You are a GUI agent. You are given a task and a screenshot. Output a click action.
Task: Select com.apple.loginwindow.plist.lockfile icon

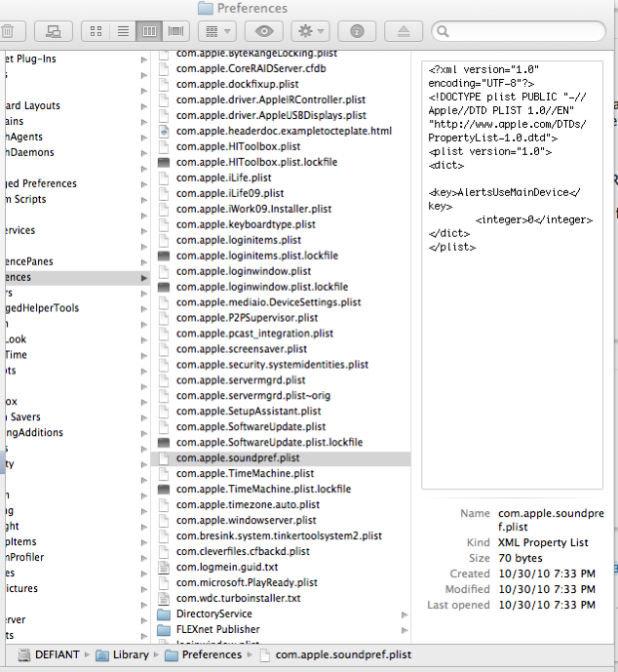pos(164,287)
